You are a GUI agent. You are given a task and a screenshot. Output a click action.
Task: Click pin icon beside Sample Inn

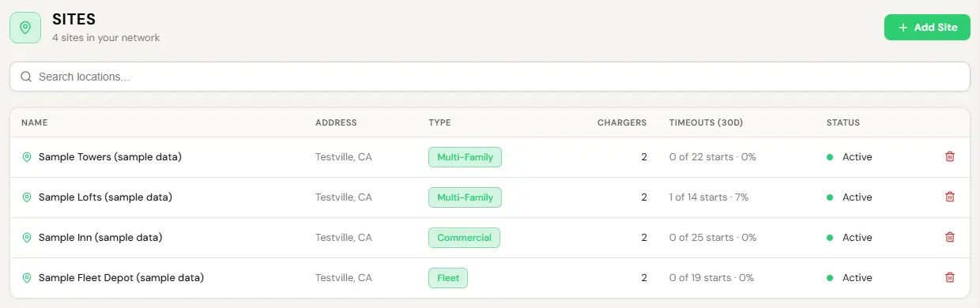click(x=27, y=238)
